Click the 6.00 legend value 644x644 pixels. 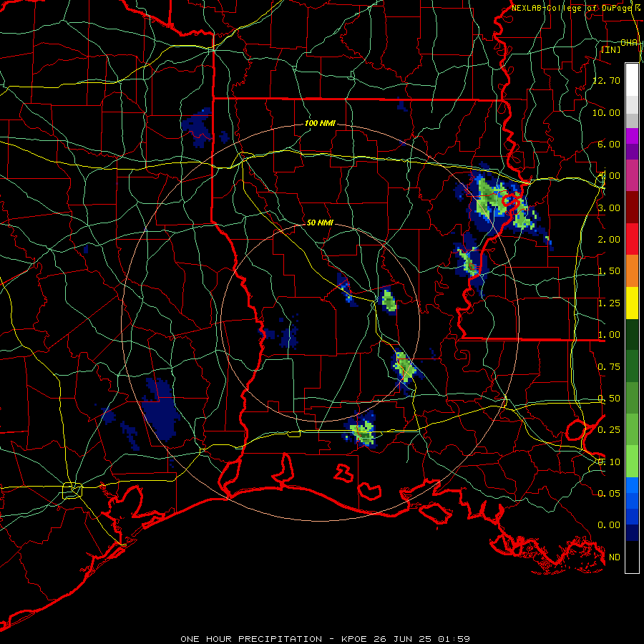[609, 144]
